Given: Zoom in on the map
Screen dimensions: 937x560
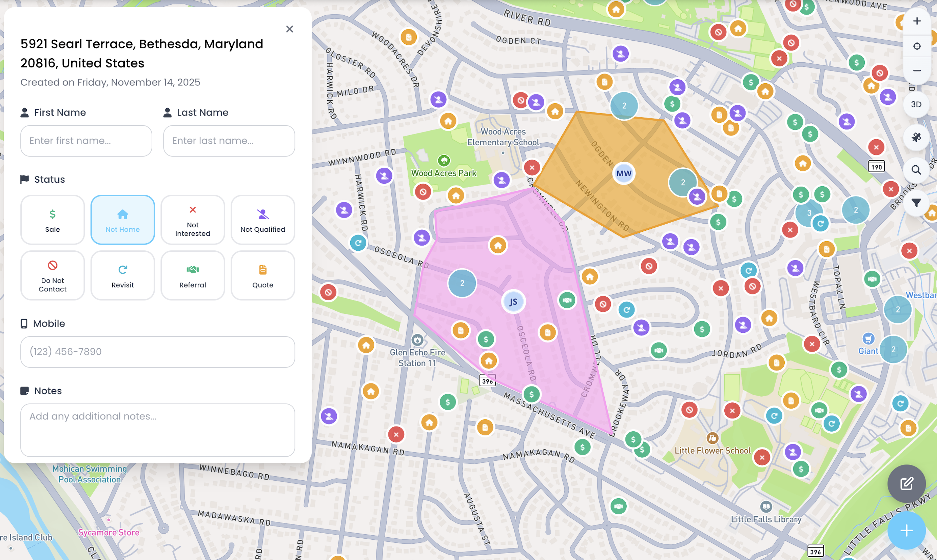Looking at the screenshot, I should pyautogui.click(x=917, y=21).
